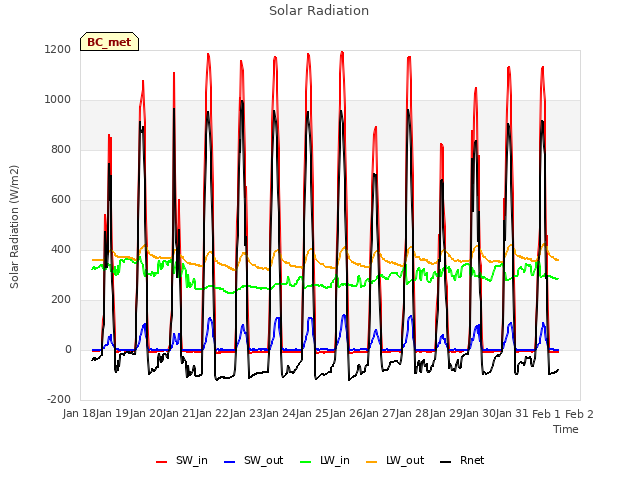Click the Feb 1 x-axis label
Viewport: 640px width, 480px height.
pyautogui.click(x=546, y=414)
